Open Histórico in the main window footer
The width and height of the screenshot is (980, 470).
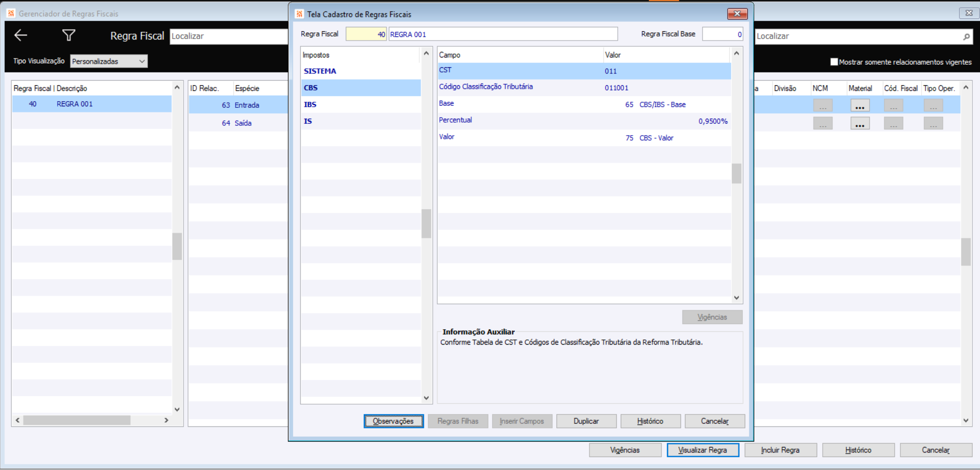859,450
